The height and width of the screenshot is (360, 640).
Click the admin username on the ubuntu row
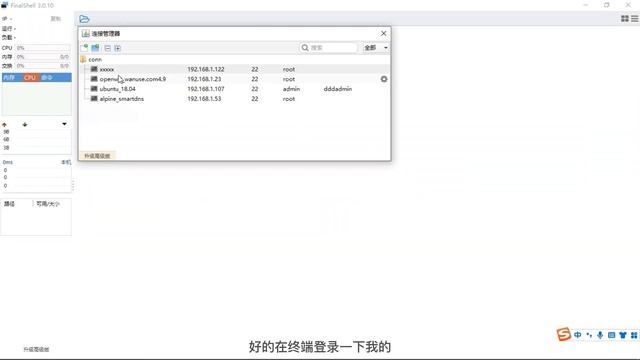point(291,89)
